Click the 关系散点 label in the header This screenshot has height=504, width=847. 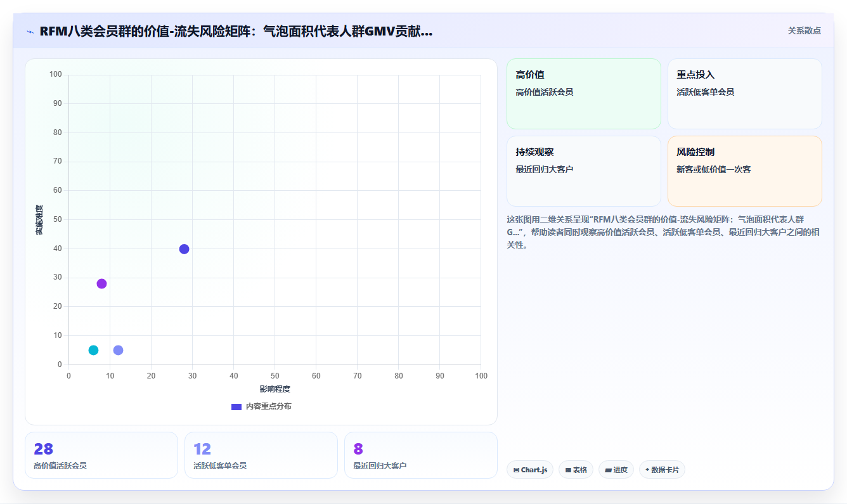pyautogui.click(x=804, y=30)
